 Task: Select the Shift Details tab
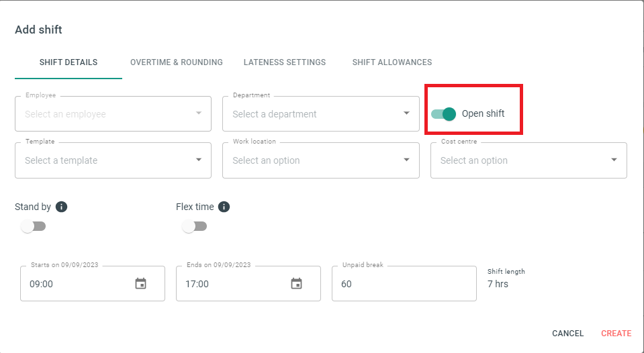click(x=68, y=62)
